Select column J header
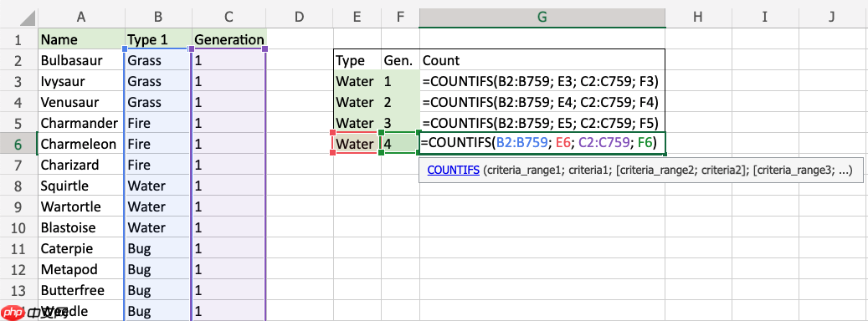Viewport: 868px width, 321px height. click(x=832, y=17)
